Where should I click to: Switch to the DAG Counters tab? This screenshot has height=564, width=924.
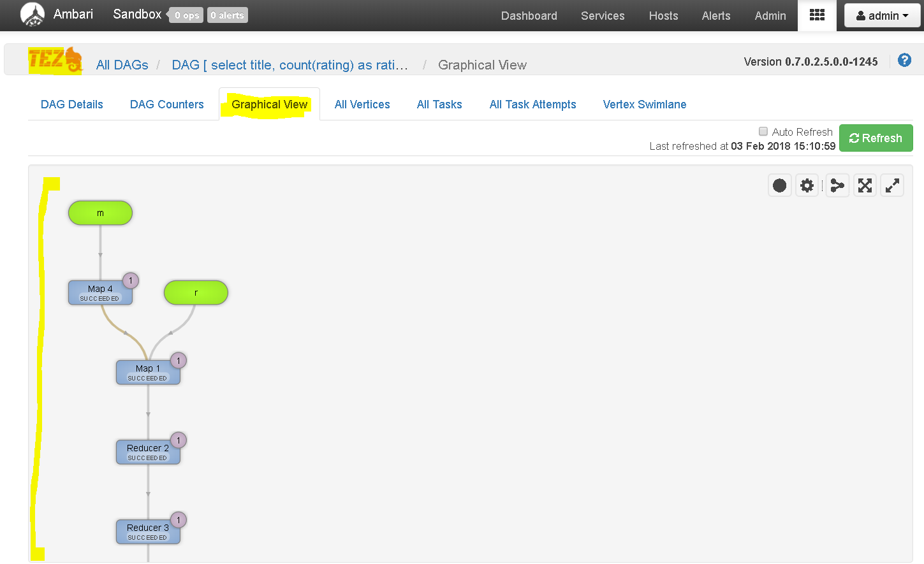167,105
